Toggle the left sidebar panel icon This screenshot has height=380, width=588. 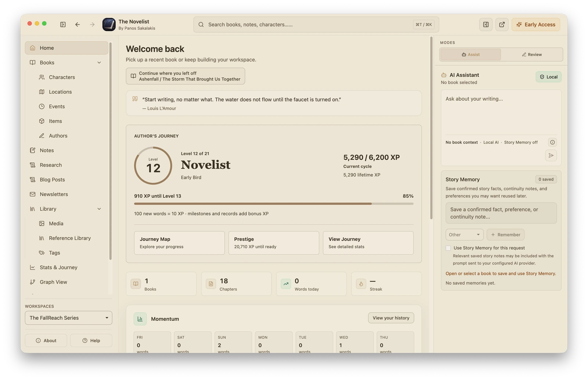[63, 25]
